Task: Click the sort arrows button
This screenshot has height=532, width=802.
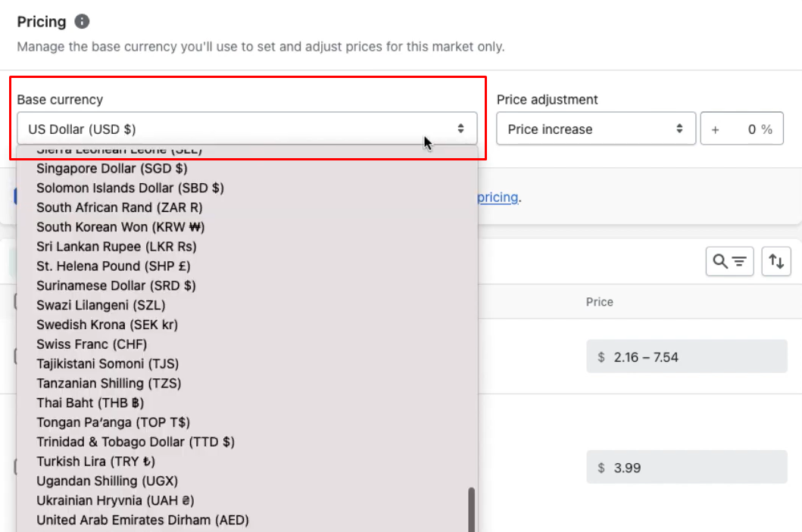Action: pos(776,262)
